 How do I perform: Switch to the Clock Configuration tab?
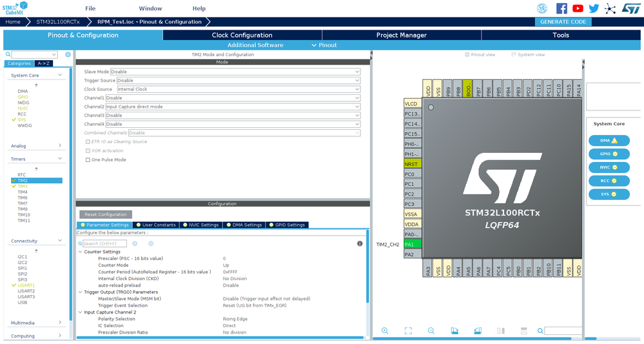coord(242,35)
